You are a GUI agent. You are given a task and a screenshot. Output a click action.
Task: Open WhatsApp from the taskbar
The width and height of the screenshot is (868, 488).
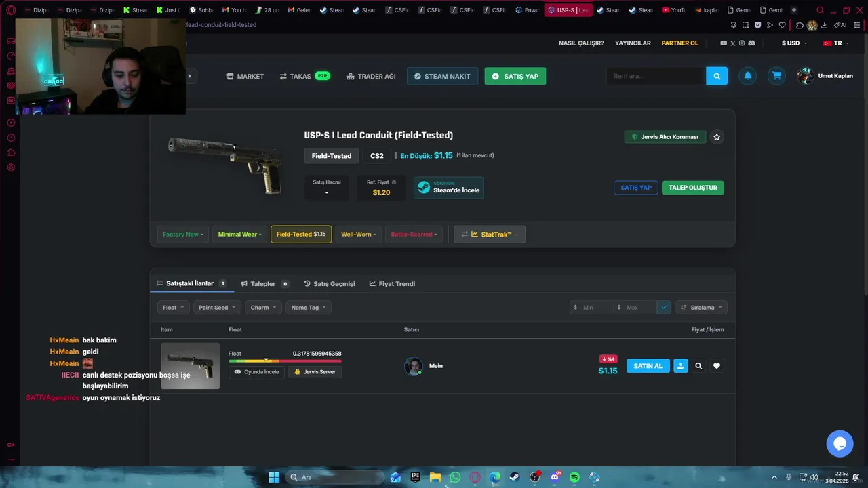tap(455, 477)
